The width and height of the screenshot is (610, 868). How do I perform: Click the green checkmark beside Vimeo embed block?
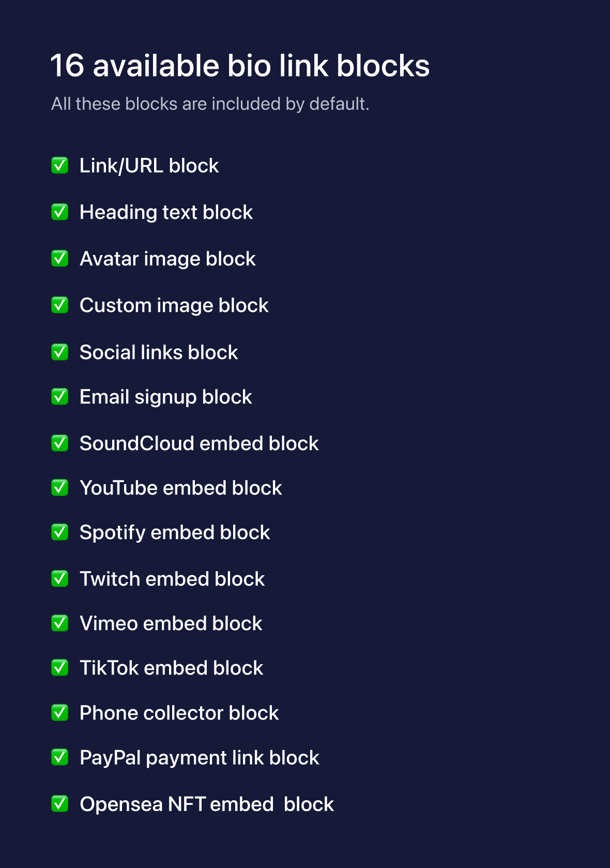60,623
